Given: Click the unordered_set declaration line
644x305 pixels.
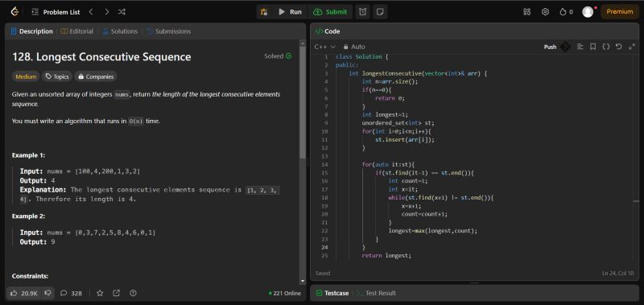Looking at the screenshot, I should [398, 123].
